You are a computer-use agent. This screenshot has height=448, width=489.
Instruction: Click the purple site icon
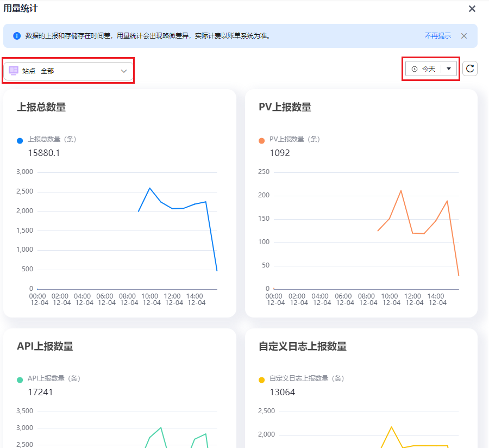[x=14, y=71]
